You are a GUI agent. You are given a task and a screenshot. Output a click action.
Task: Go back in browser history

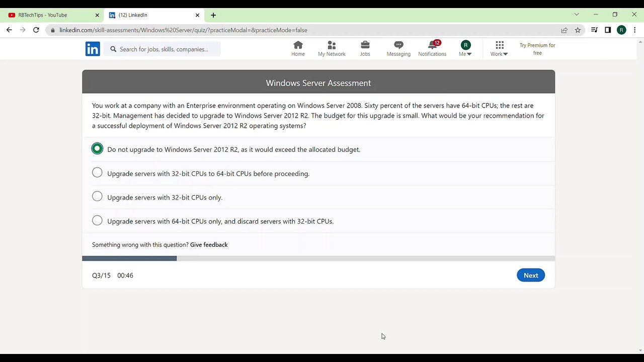tap(9, 30)
